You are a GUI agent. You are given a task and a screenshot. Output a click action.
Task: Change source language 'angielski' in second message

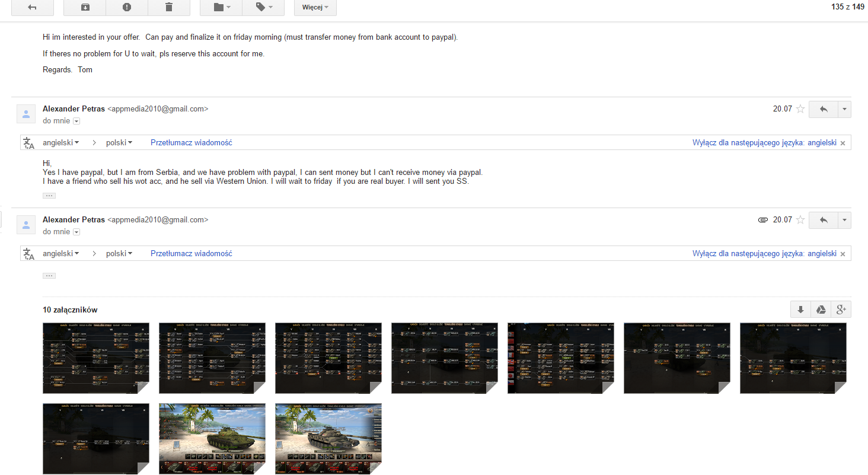(61, 254)
